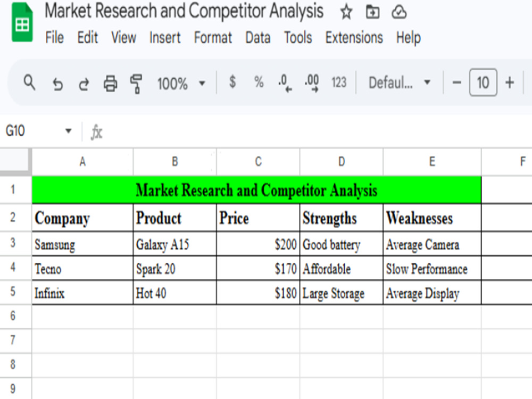This screenshot has width=532, height=399.
Task: Select column B header
Action: (174, 162)
